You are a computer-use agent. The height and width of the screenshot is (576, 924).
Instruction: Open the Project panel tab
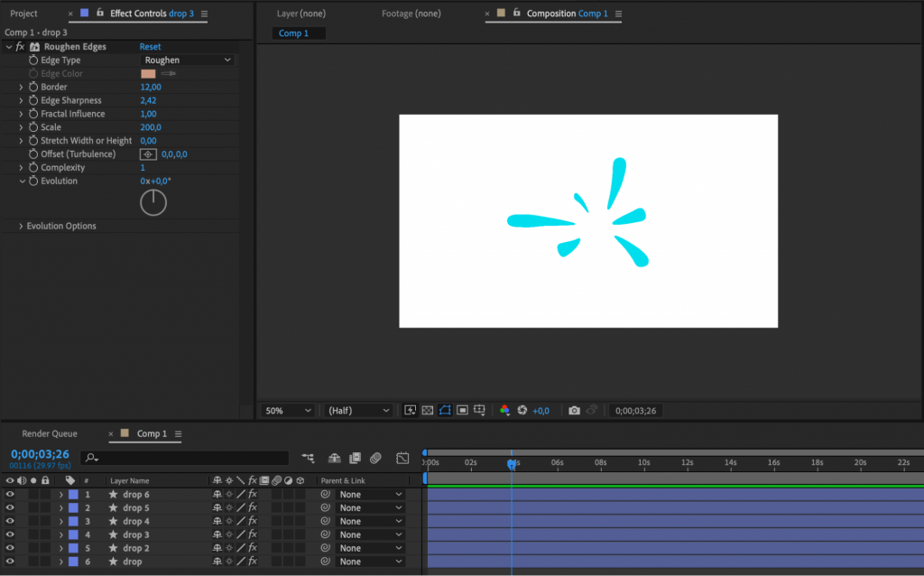coord(23,14)
